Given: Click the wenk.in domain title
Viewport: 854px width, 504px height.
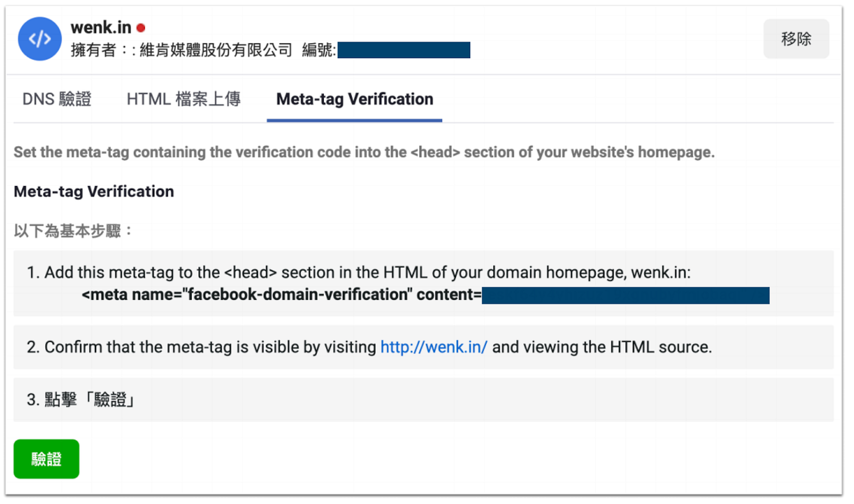Looking at the screenshot, I should click(101, 27).
